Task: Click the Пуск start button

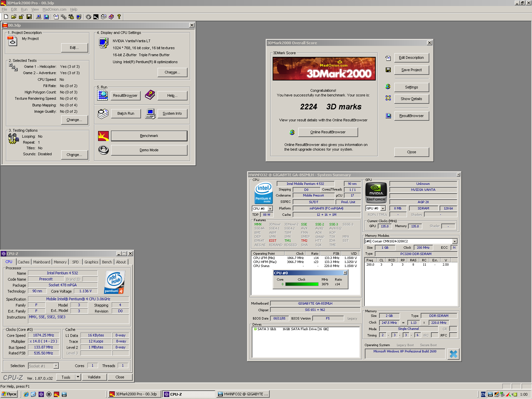Action: pos(9,394)
